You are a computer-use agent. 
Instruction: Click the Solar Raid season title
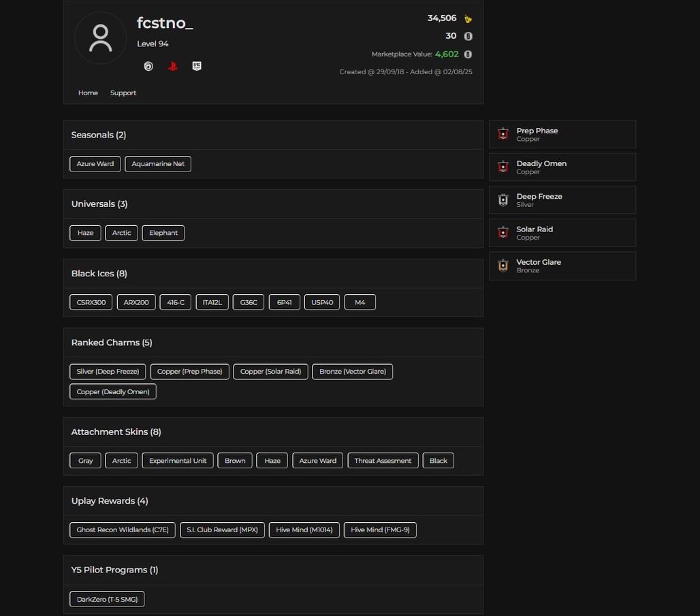point(535,229)
